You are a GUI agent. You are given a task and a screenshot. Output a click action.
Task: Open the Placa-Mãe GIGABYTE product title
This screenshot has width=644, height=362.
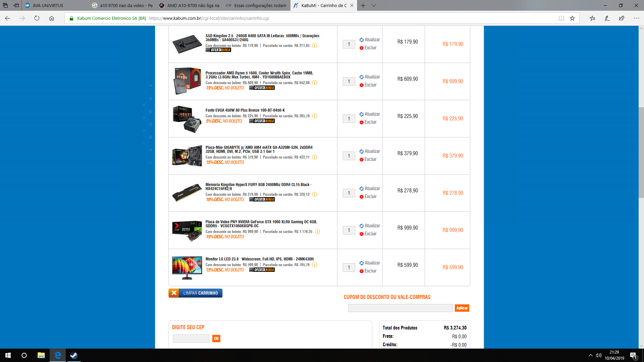point(259,149)
